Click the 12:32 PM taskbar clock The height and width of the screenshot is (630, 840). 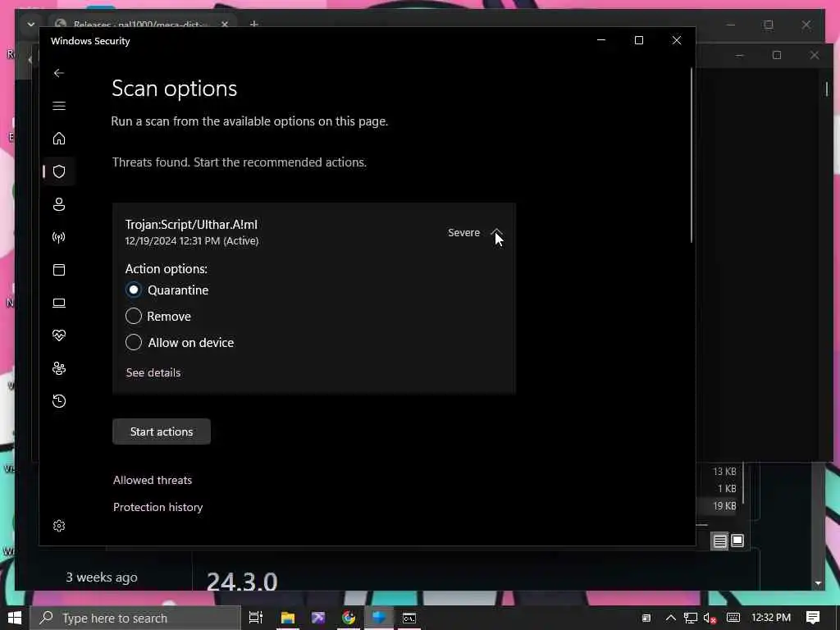[x=771, y=618]
